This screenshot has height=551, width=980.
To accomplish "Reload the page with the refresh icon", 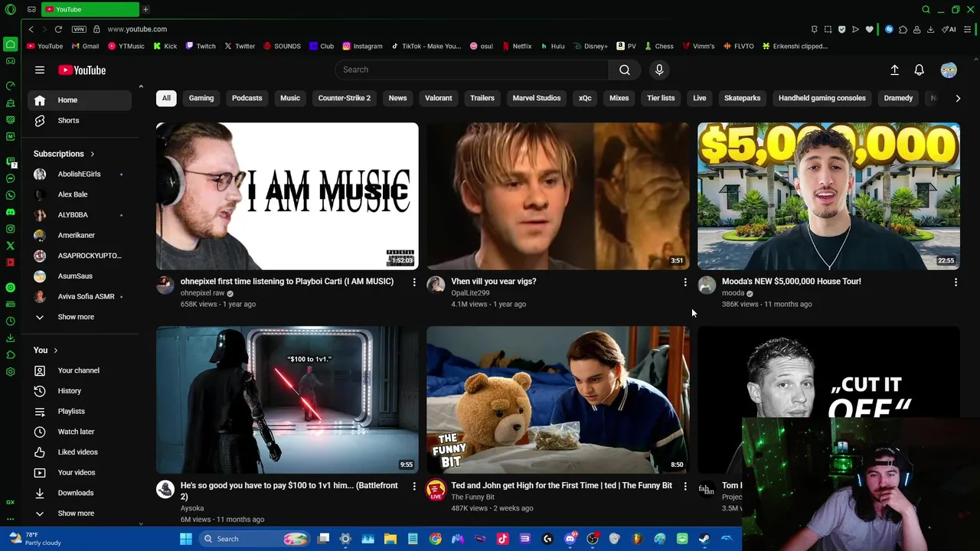I will [x=58, y=29].
